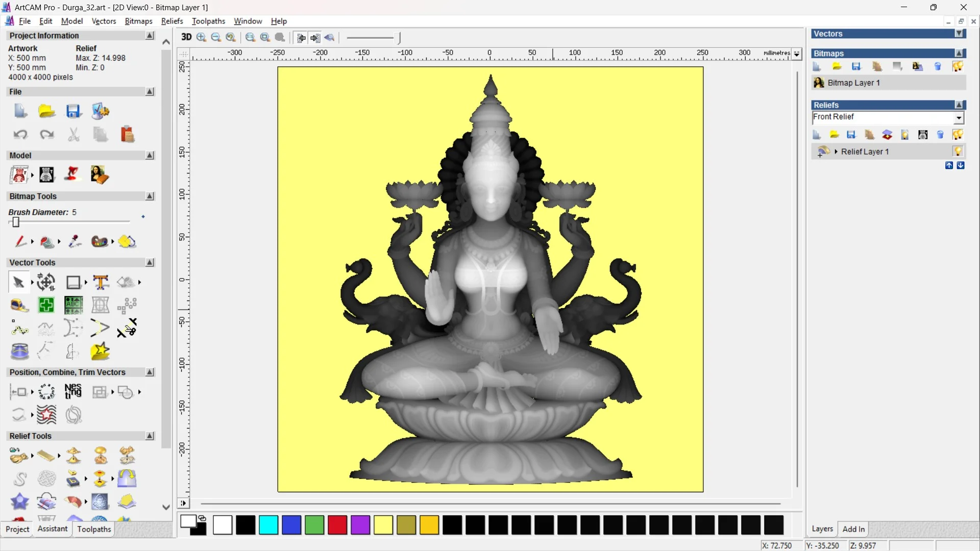Toggle all relief layers visibility lightbulb
This screenshot has height=551, width=980.
click(958, 135)
